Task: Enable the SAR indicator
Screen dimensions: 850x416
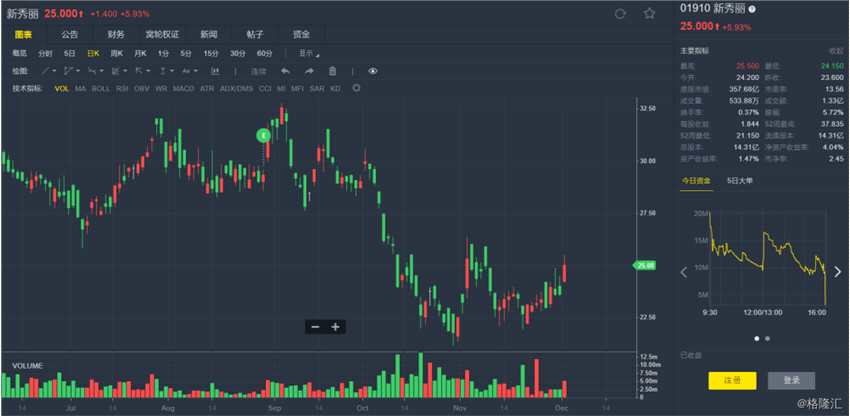Action: coord(317,88)
